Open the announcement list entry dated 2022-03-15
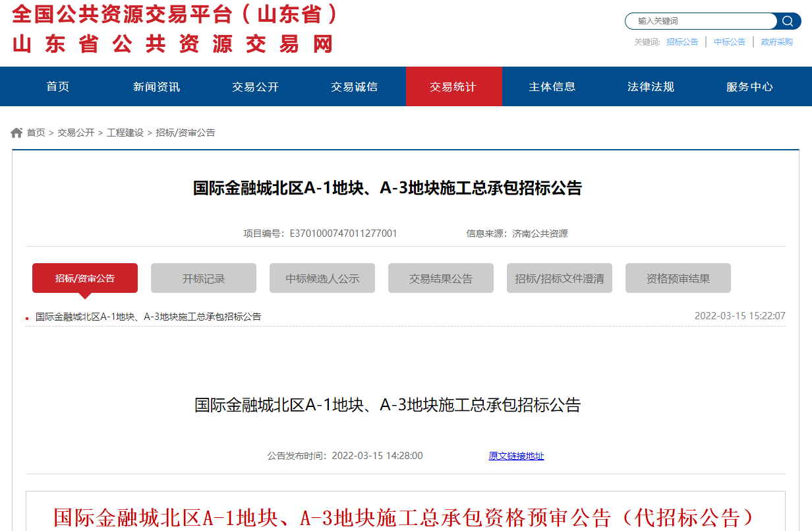The image size is (812, 531). (x=148, y=317)
